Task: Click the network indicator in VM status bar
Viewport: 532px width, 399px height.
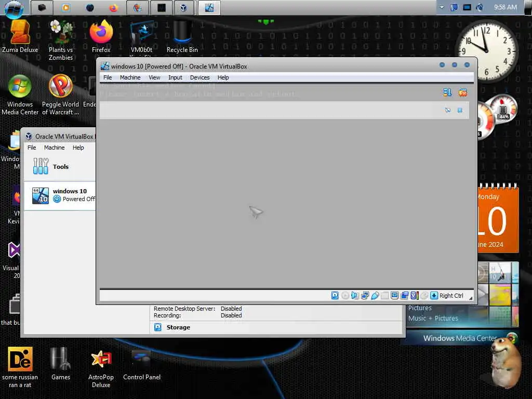Action: coord(365,296)
